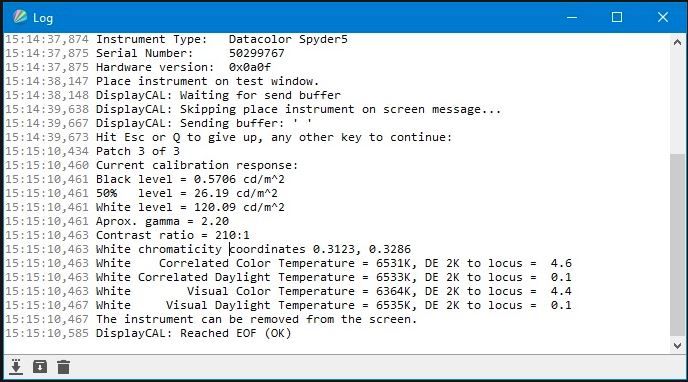Click the vertical scrollbar thumb
Screen dimensions: 688x382
677,244
